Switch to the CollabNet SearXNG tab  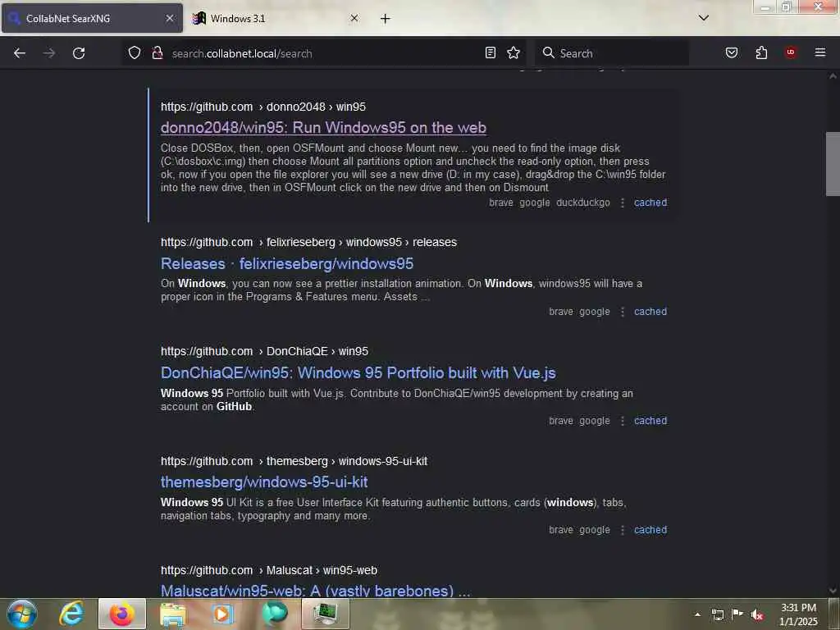coord(92,18)
